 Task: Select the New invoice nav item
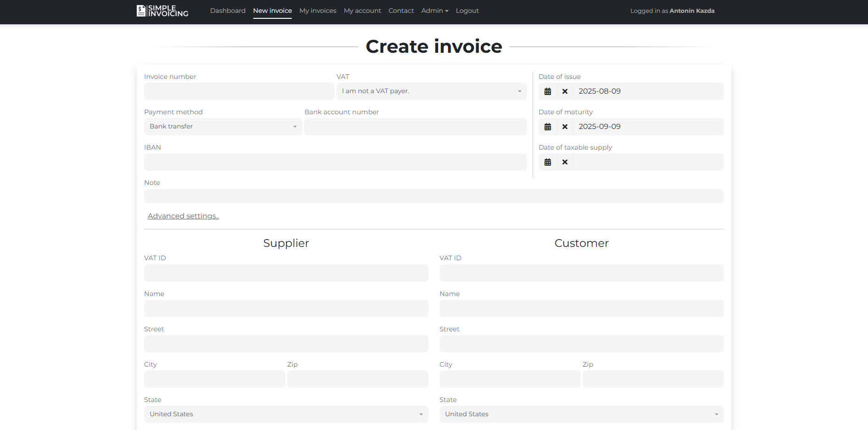click(x=273, y=11)
